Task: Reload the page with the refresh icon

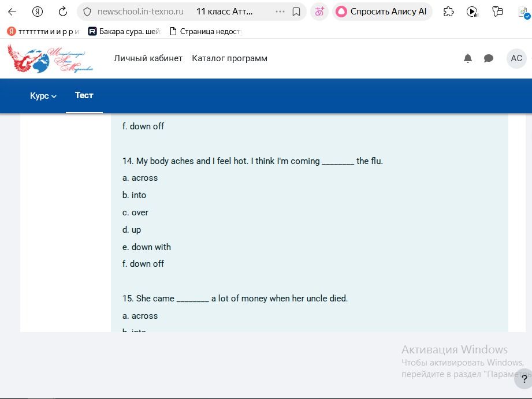Action: click(x=63, y=12)
